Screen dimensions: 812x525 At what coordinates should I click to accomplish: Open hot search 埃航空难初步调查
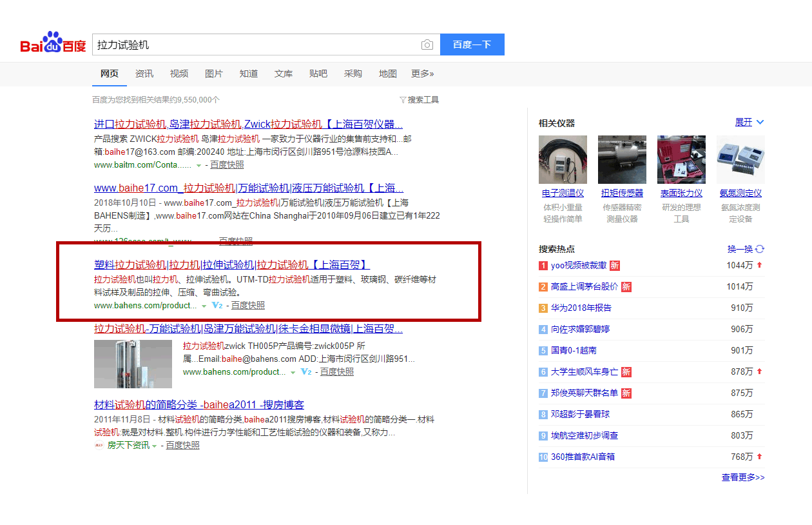[585, 435]
